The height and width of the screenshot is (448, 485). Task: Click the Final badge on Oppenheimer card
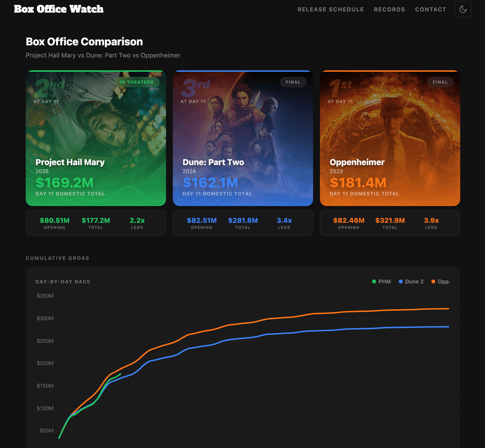pos(440,82)
